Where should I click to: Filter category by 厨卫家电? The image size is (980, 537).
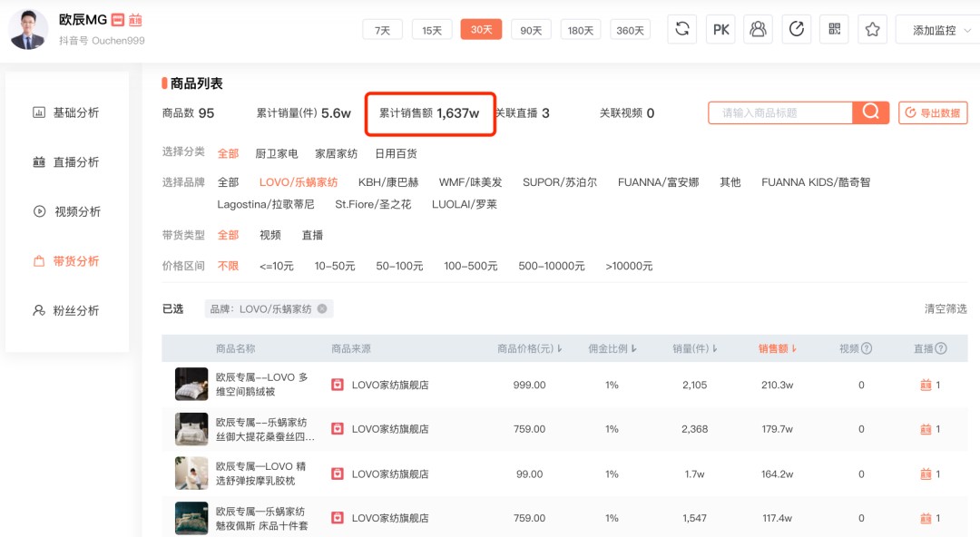276,153
